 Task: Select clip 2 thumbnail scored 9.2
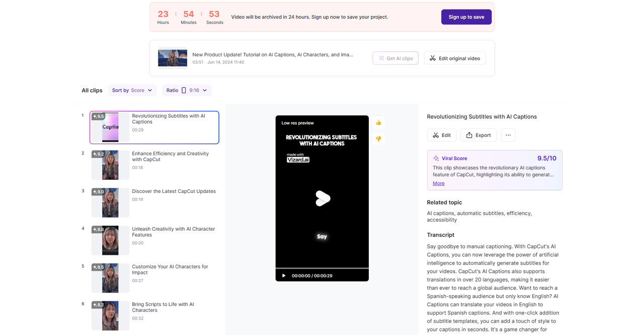110,165
